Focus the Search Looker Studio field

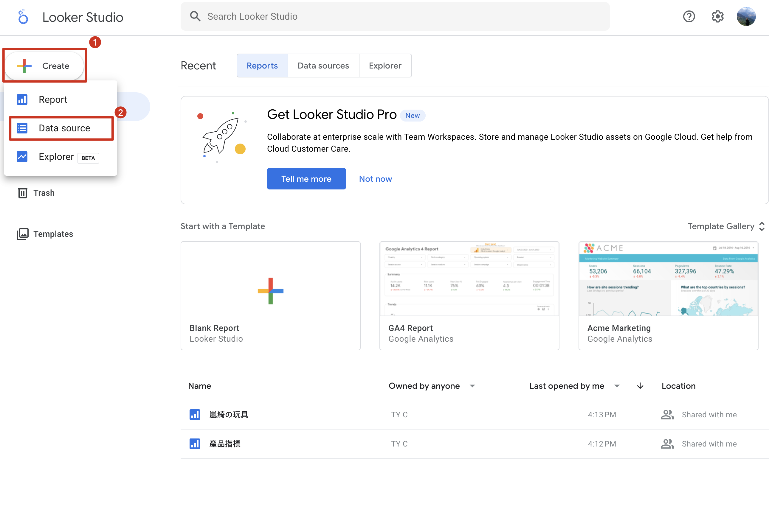pos(395,16)
